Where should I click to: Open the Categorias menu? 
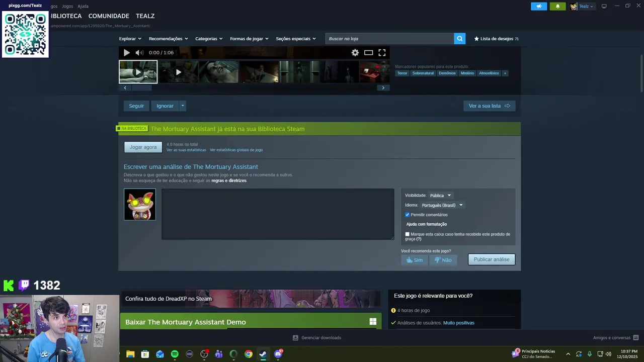point(209,39)
